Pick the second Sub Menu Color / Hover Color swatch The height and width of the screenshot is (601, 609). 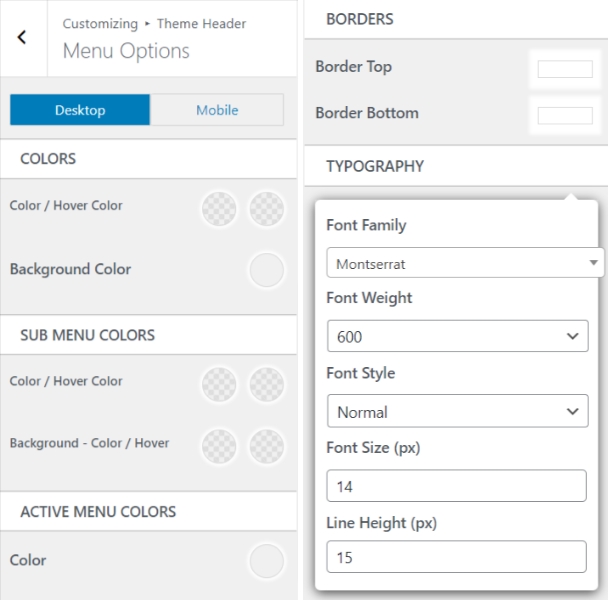point(266,383)
